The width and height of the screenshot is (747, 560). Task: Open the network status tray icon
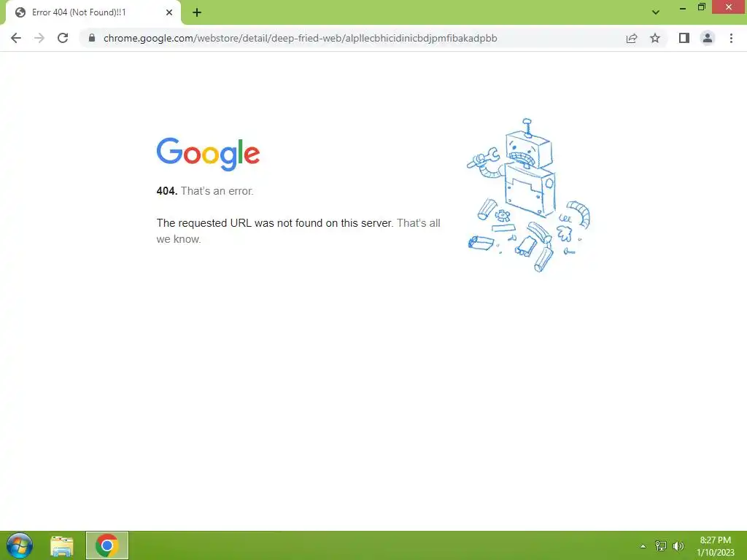click(661, 546)
